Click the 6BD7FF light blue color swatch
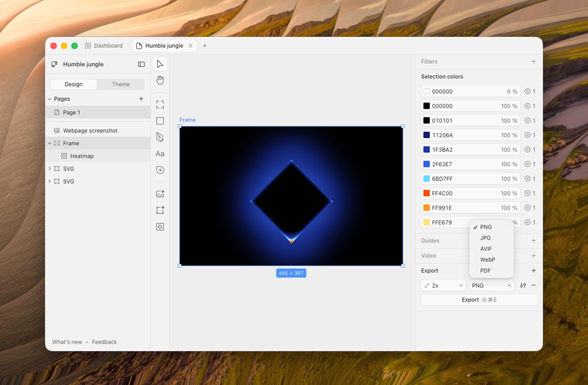This screenshot has width=588, height=385. pos(426,179)
